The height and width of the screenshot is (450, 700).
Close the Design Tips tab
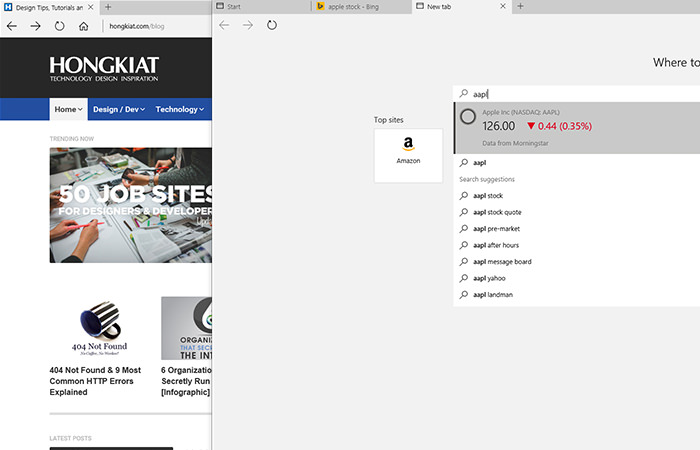tap(91, 7)
